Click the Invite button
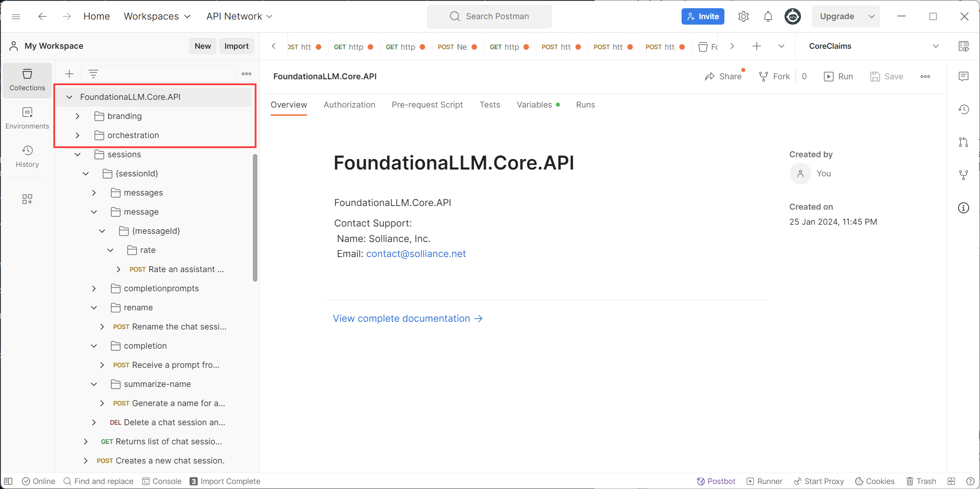This screenshot has height=489, width=980. pyautogui.click(x=703, y=16)
